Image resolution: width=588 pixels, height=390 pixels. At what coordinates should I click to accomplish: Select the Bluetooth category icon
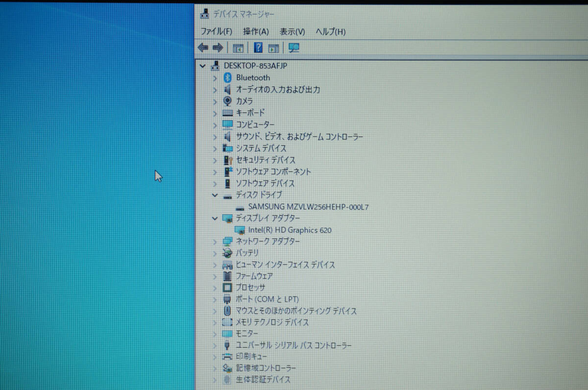coord(227,77)
